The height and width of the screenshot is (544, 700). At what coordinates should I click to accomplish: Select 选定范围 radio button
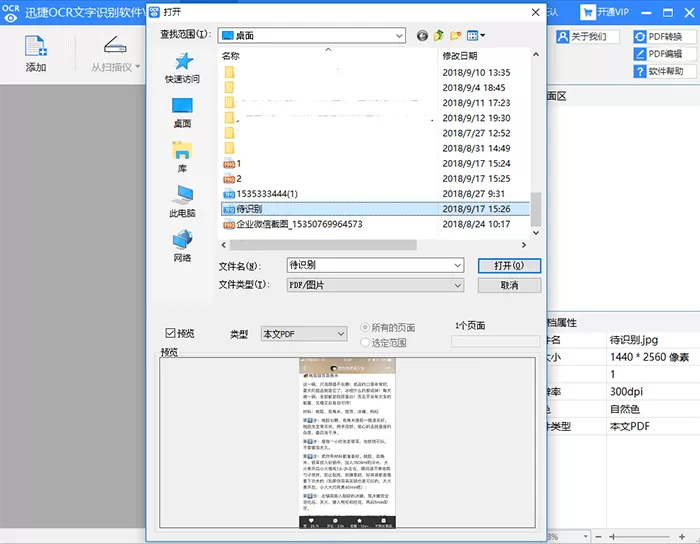tap(365, 343)
